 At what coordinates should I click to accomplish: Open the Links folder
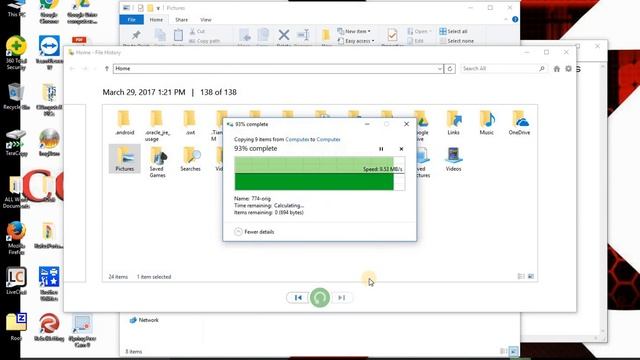point(453,122)
